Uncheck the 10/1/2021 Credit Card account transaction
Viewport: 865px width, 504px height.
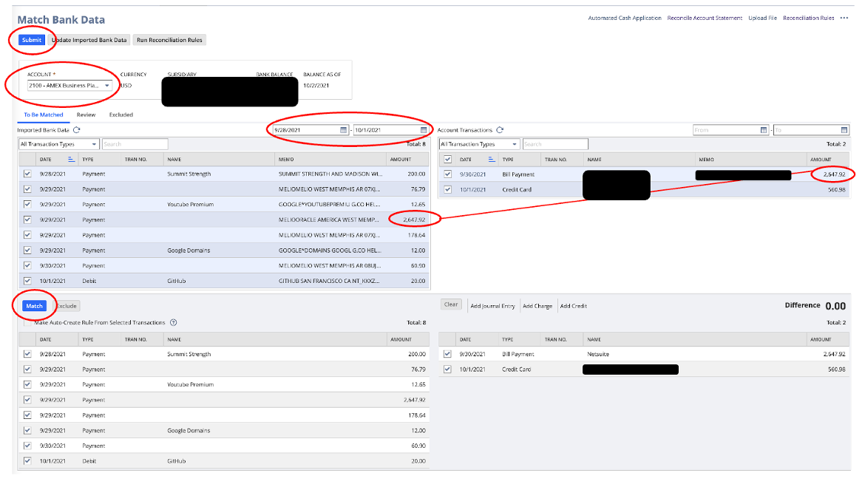point(447,189)
